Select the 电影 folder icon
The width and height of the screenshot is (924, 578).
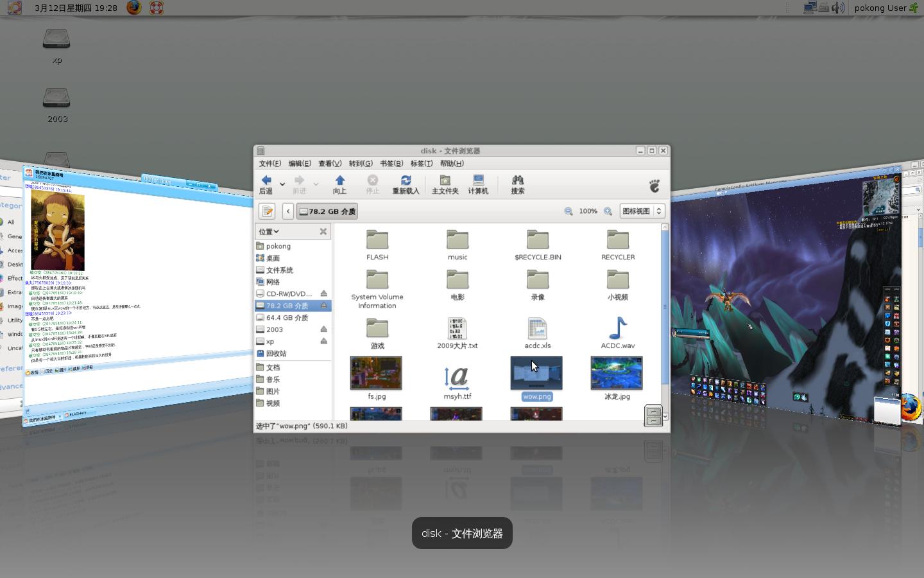[458, 279]
